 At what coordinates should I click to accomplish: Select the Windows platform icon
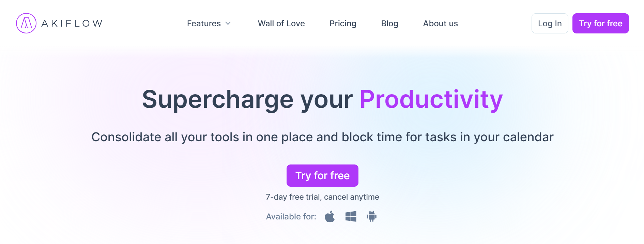(x=351, y=216)
